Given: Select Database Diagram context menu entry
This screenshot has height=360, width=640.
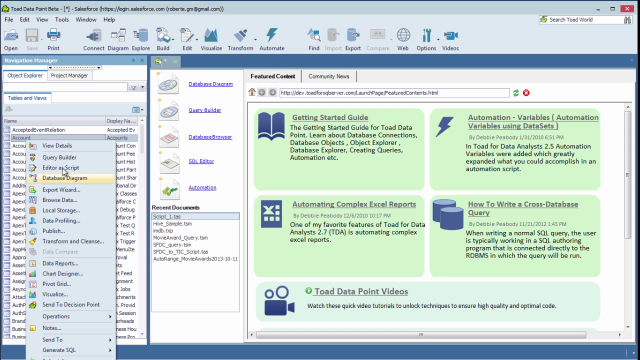Looking at the screenshot, I should tap(71, 178).
